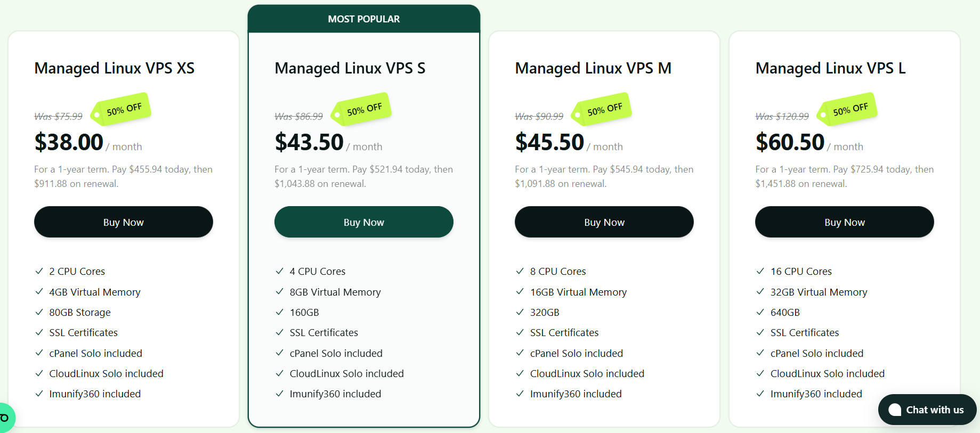Click the green circular widget icon at bottom-left

[x=5, y=418]
